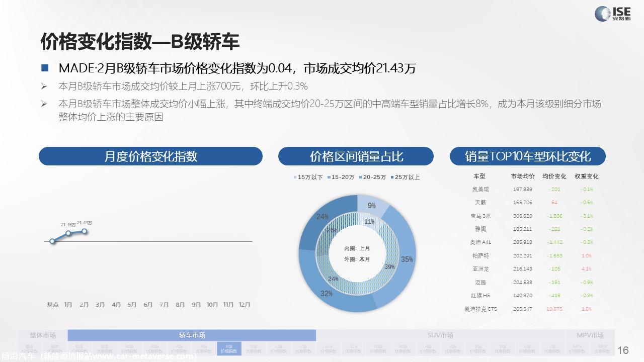Select the 雅阁 row name
Screen dimensions: 644x362
(480, 229)
